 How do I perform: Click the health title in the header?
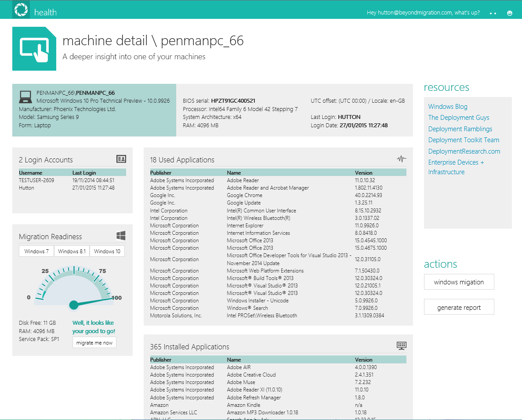pyautogui.click(x=45, y=13)
